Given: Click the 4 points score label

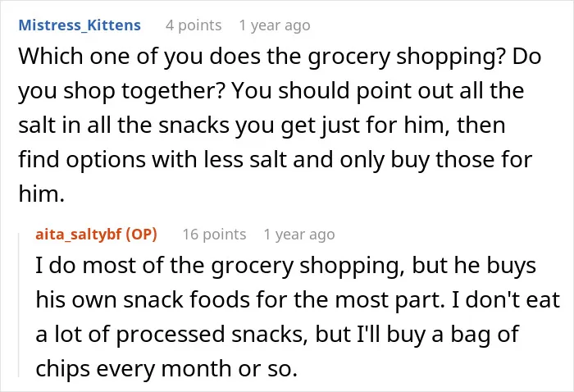Looking at the screenshot, I should click(x=194, y=25).
